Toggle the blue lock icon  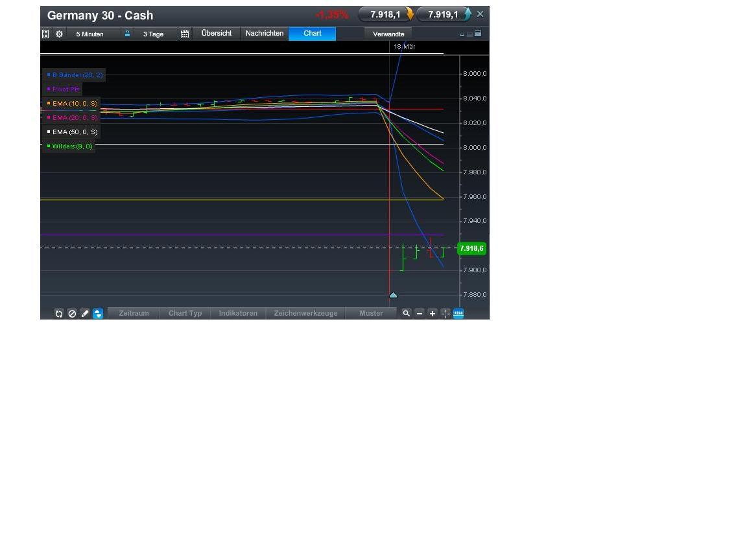pyautogui.click(x=127, y=34)
